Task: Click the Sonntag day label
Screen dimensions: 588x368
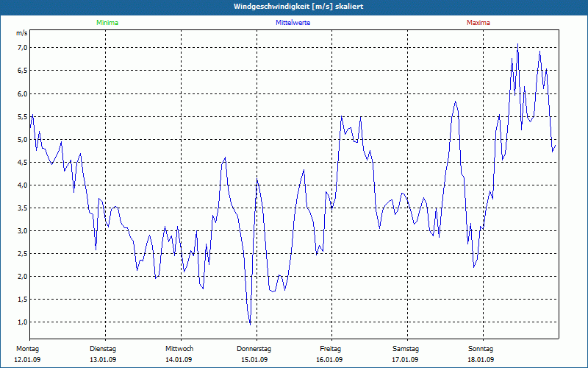Action: (x=481, y=349)
